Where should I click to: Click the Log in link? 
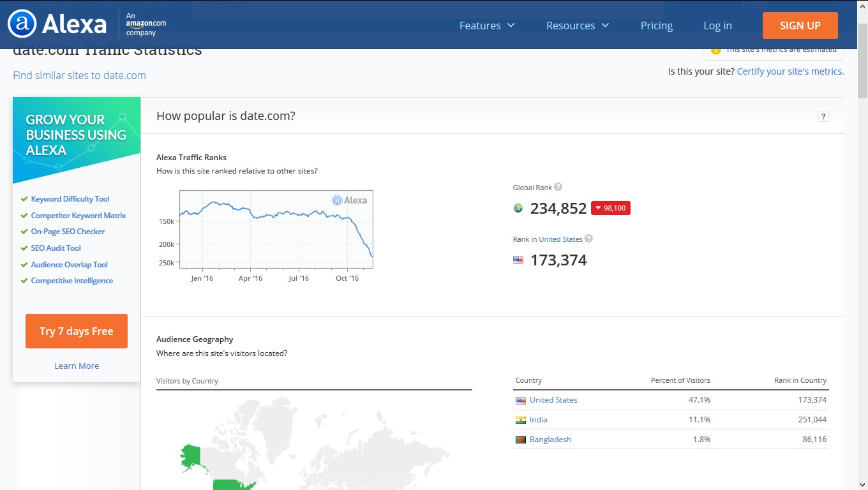click(x=717, y=26)
